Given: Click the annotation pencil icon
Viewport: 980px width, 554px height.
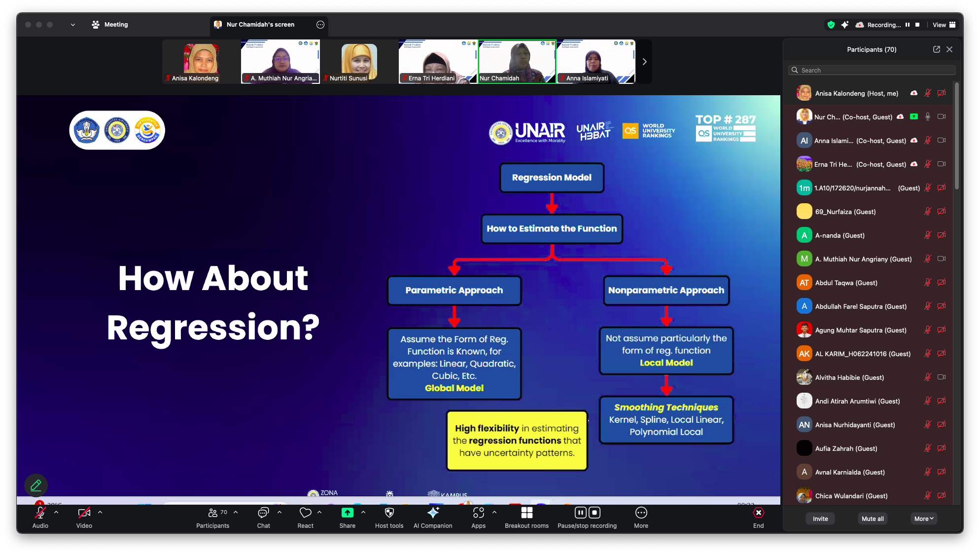Looking at the screenshot, I should [x=35, y=485].
